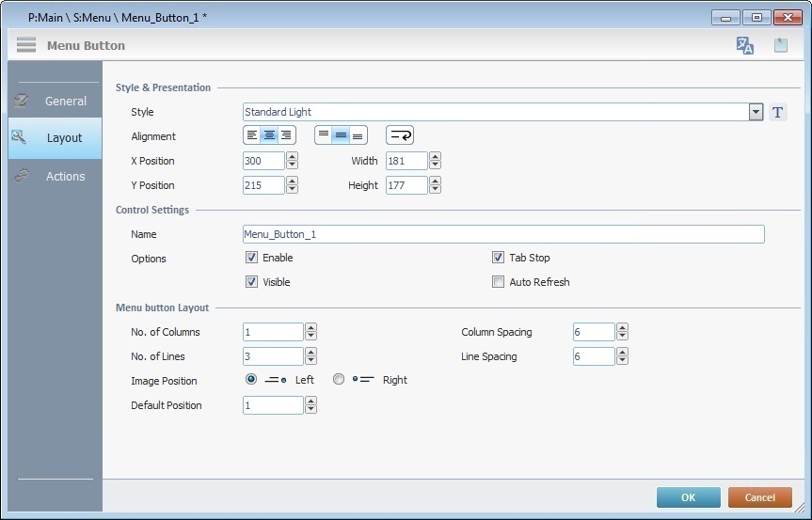The image size is (812, 520).
Task: Toggle the word wrap icon
Action: click(400, 135)
